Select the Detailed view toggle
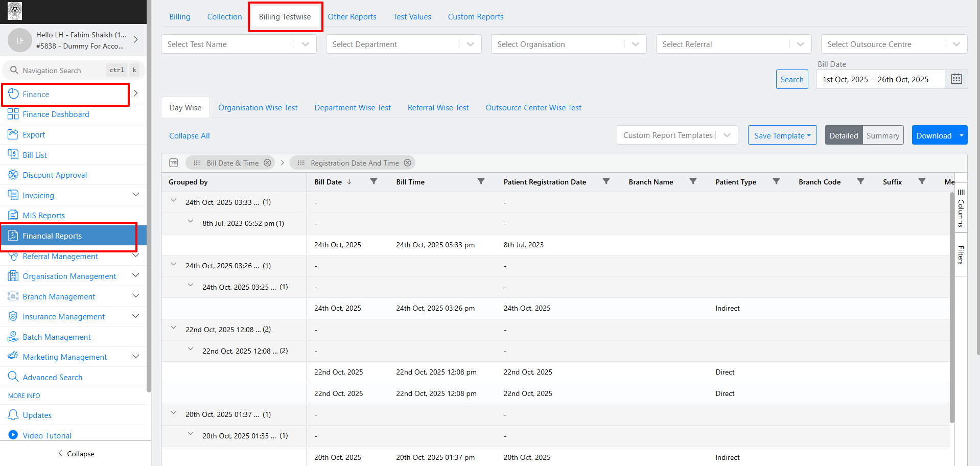This screenshot has height=466, width=980. click(x=843, y=135)
